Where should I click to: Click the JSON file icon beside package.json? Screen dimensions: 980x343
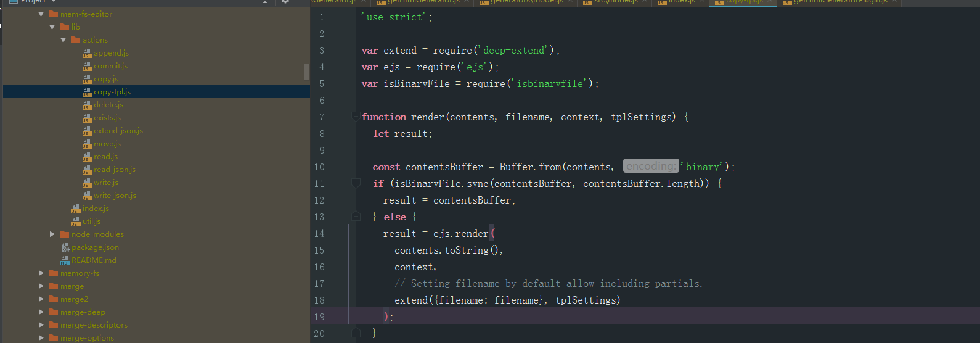[65, 248]
